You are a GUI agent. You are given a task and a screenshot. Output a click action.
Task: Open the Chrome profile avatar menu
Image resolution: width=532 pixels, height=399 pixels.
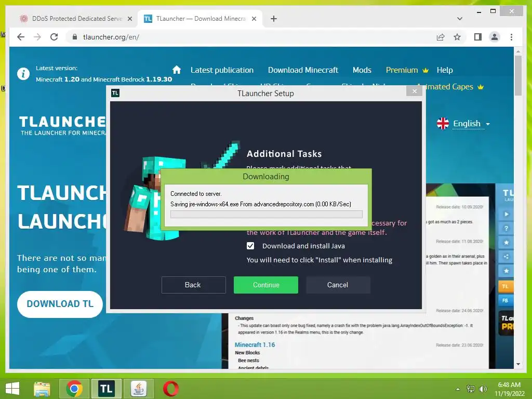[x=495, y=37]
